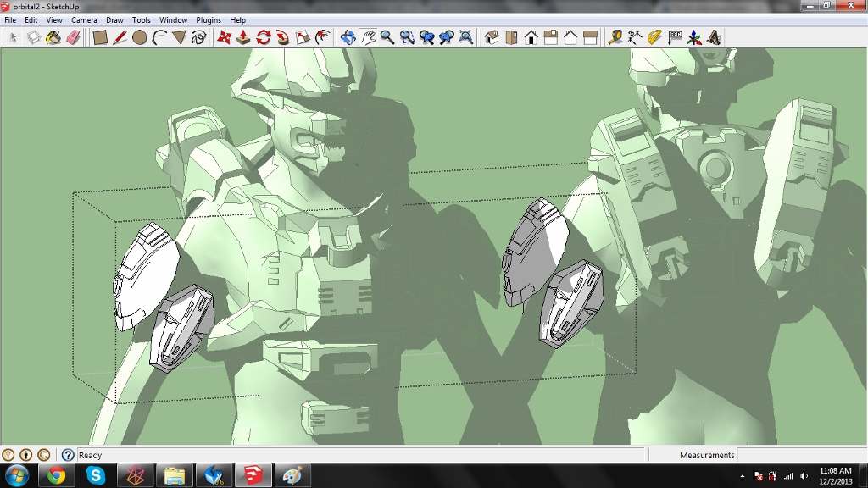Open the Edit menu
The height and width of the screenshot is (488, 868).
click(31, 20)
